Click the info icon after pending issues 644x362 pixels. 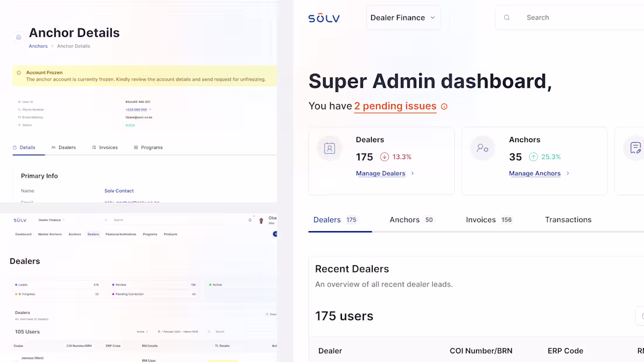(444, 106)
